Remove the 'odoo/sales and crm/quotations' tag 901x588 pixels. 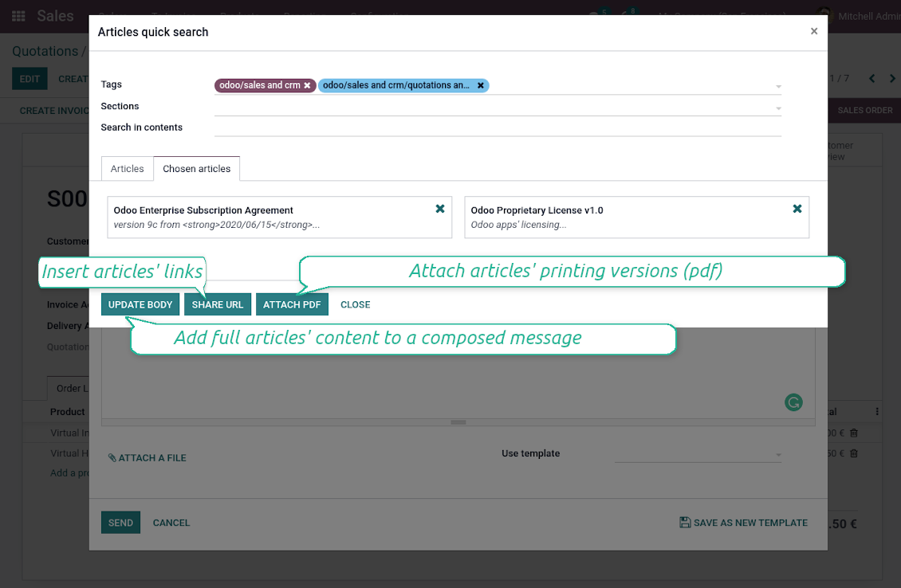[x=480, y=85]
